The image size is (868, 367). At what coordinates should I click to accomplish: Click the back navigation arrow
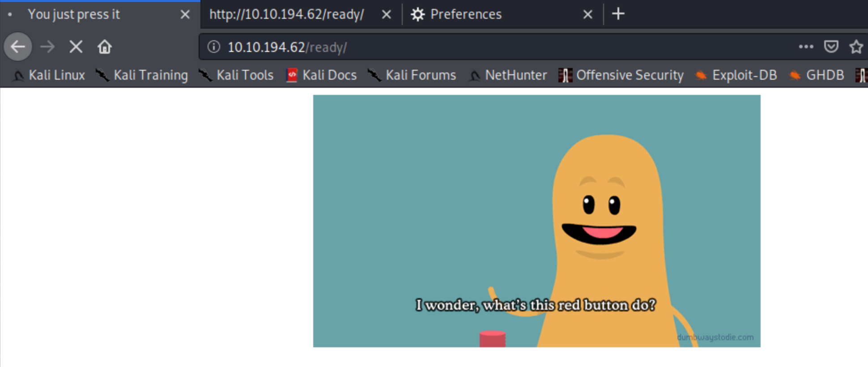[18, 47]
